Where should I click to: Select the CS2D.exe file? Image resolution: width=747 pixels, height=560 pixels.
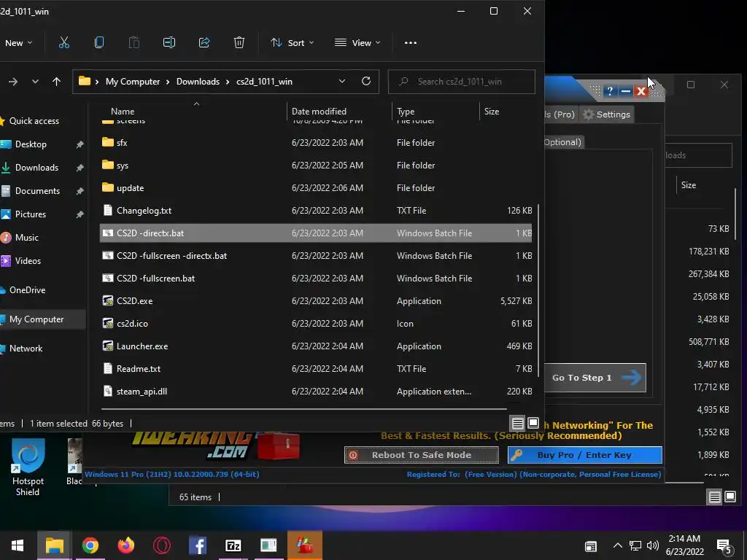click(x=315, y=301)
